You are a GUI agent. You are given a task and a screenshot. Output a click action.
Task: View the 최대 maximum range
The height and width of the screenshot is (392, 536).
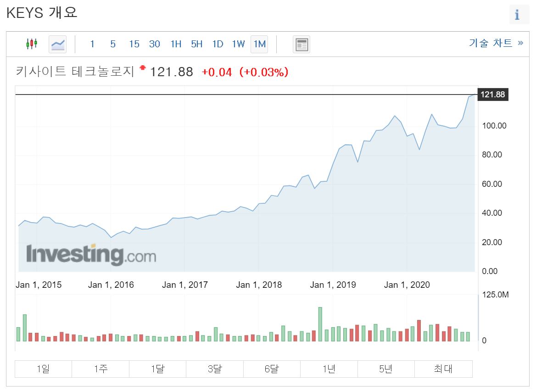pos(443,368)
